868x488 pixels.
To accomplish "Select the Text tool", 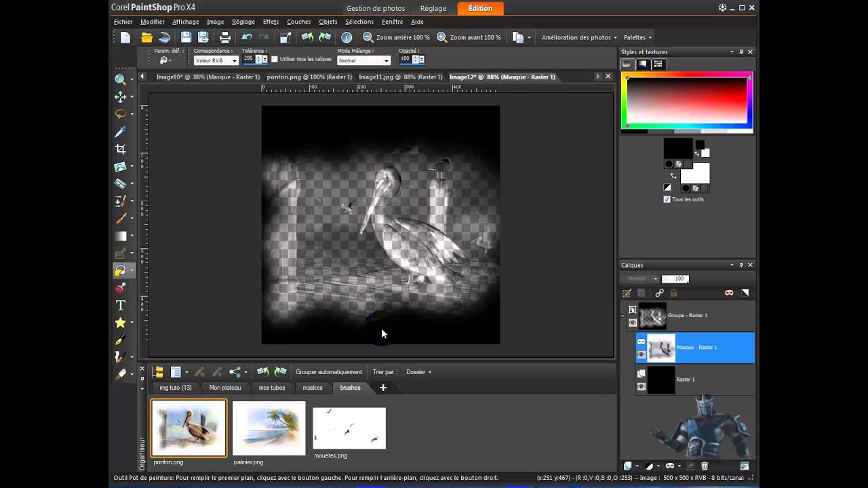I will [x=120, y=306].
